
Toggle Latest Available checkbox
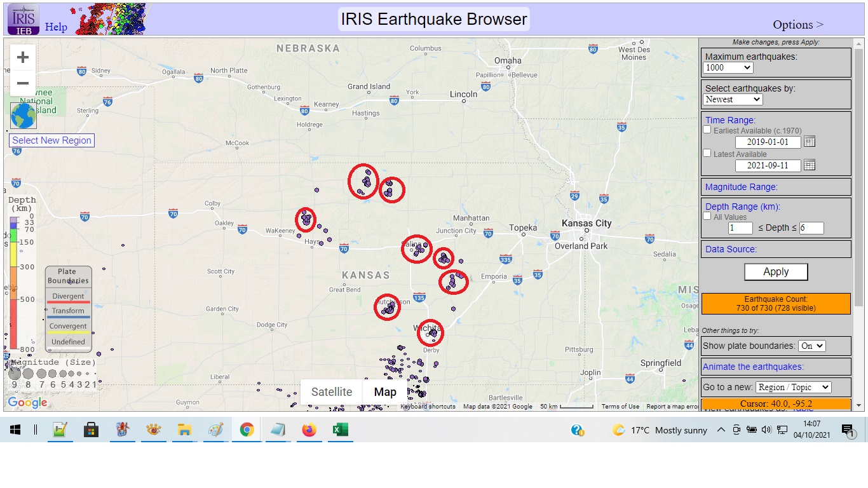click(707, 153)
